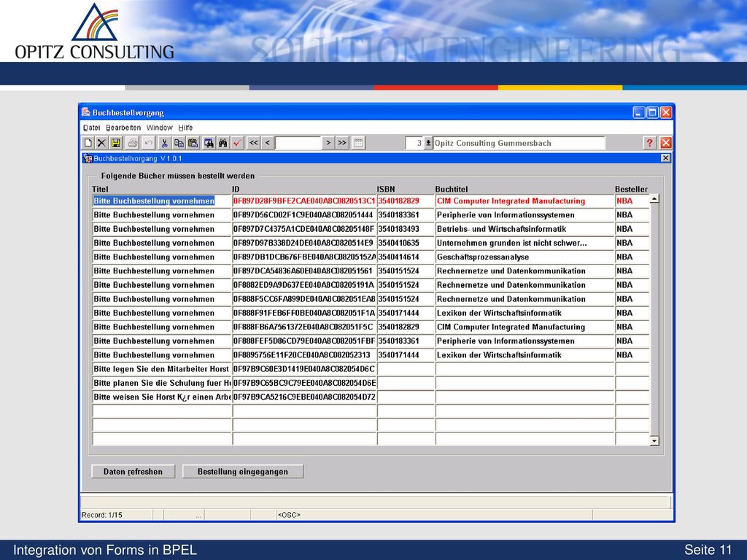Click ID 0F888FEF5D86CD79E040A8C082051FBF

point(304,341)
